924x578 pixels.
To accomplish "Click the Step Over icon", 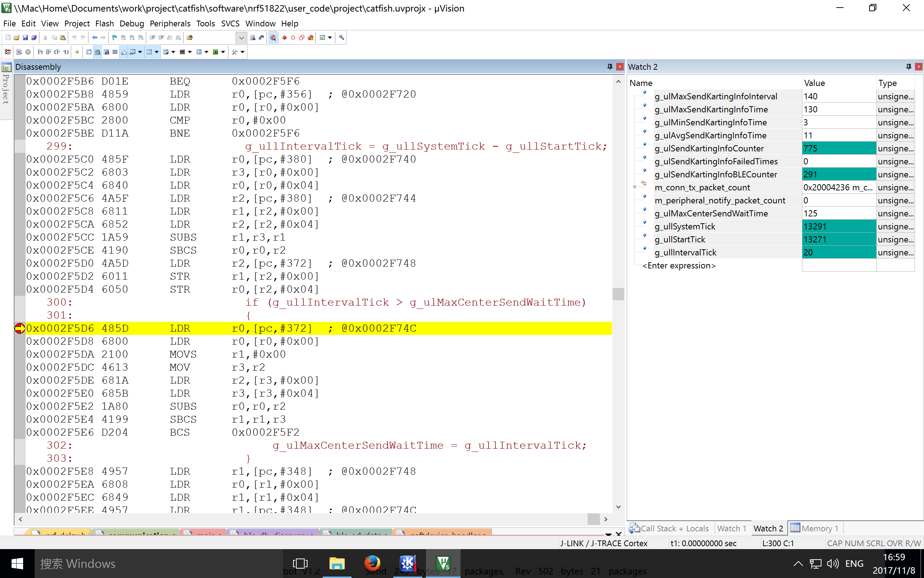I will (x=48, y=52).
